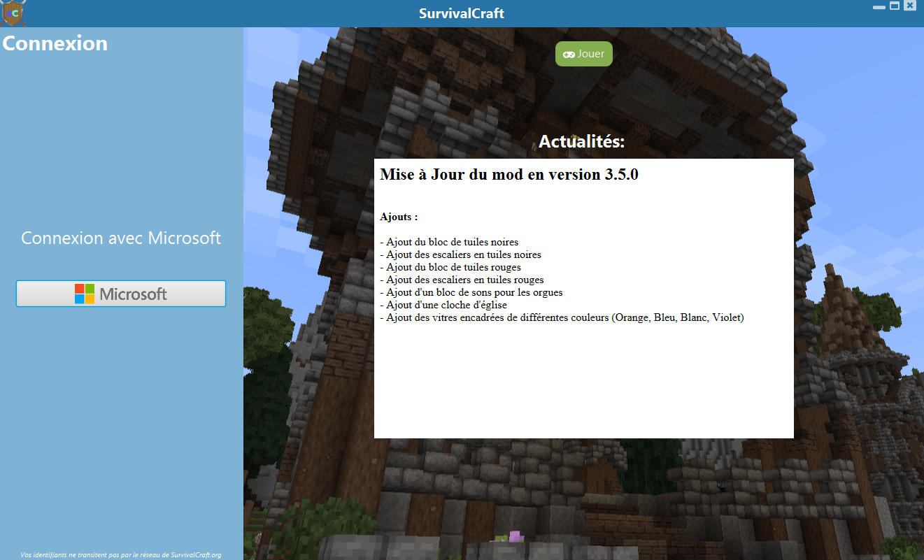Click the line 'Ajout des escaliers en tuiles noires'
Screen dimensions: 924x560
pos(460,254)
